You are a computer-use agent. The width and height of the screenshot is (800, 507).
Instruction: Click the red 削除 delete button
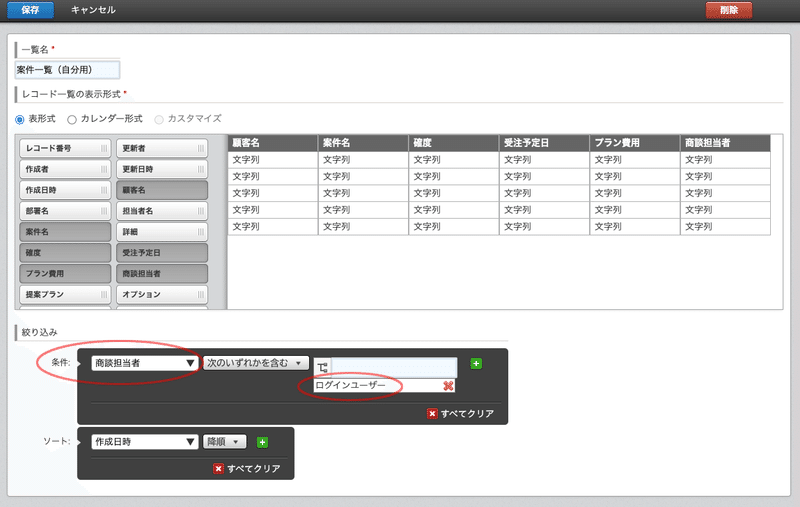[729, 10]
